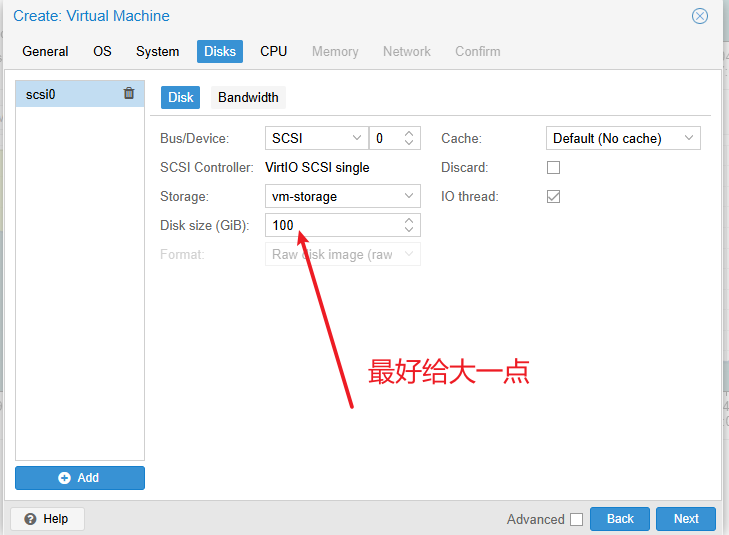Viewport: 729px width, 535px height.
Task: Decrease disk size using spinner down arrow
Action: coord(409,230)
